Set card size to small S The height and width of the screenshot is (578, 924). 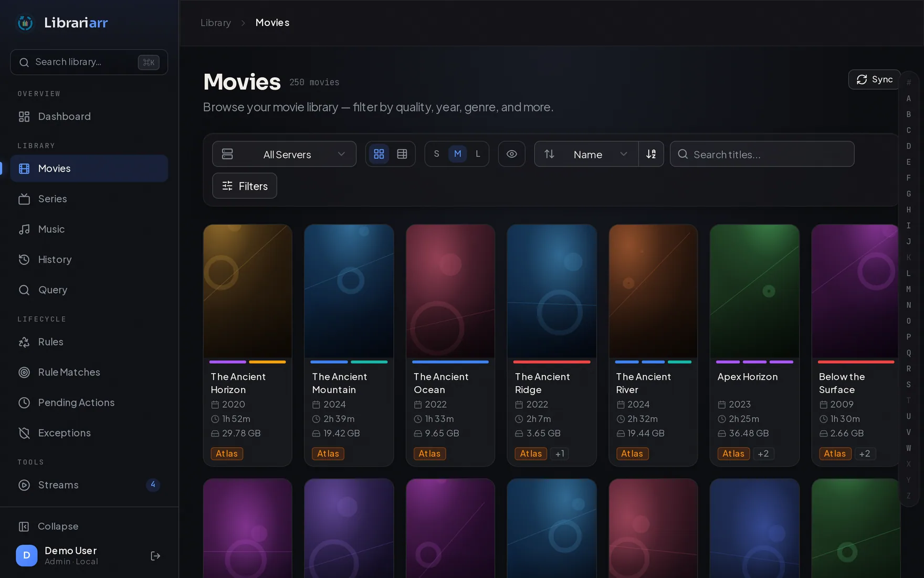(436, 154)
